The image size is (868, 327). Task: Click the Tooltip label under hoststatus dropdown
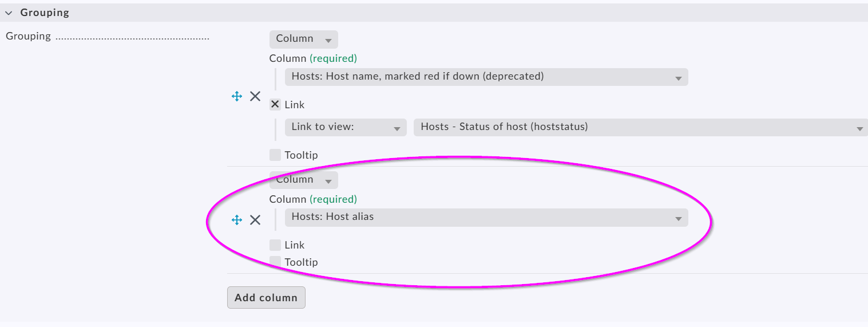(301, 155)
